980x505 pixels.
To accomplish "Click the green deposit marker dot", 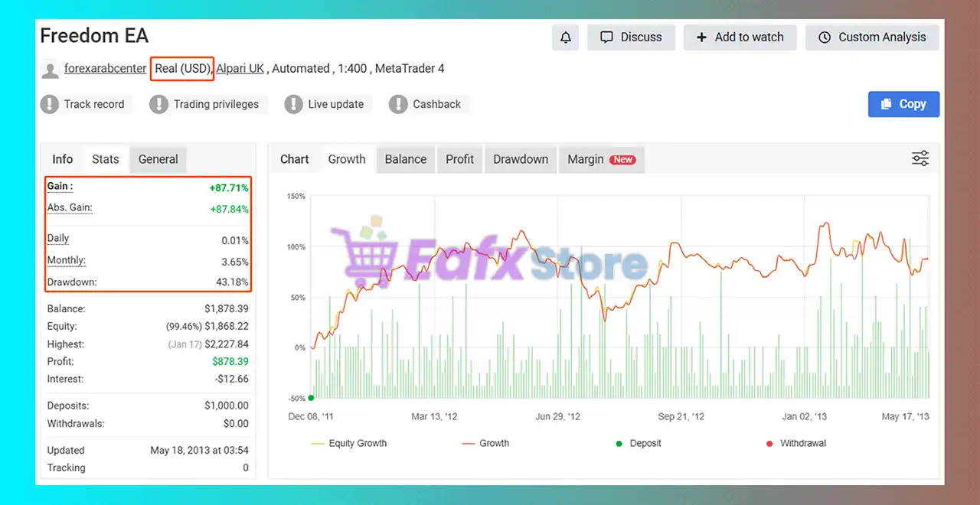I will [x=311, y=398].
